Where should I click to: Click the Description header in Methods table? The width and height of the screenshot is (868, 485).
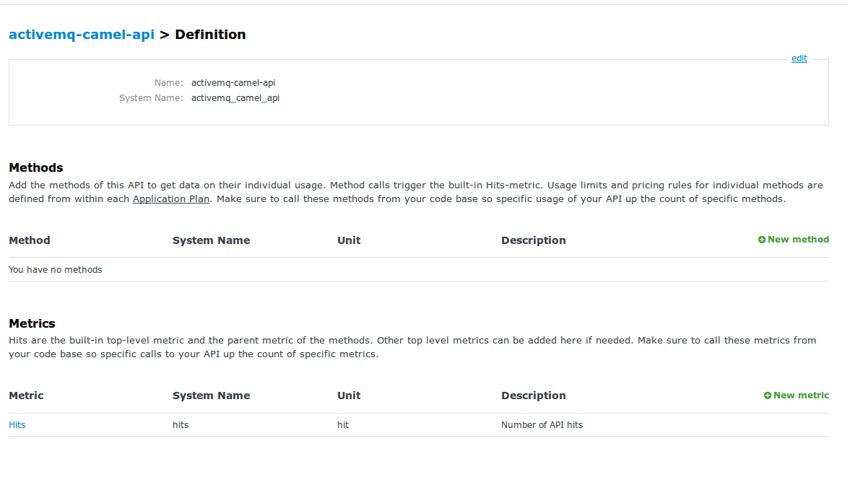point(533,240)
